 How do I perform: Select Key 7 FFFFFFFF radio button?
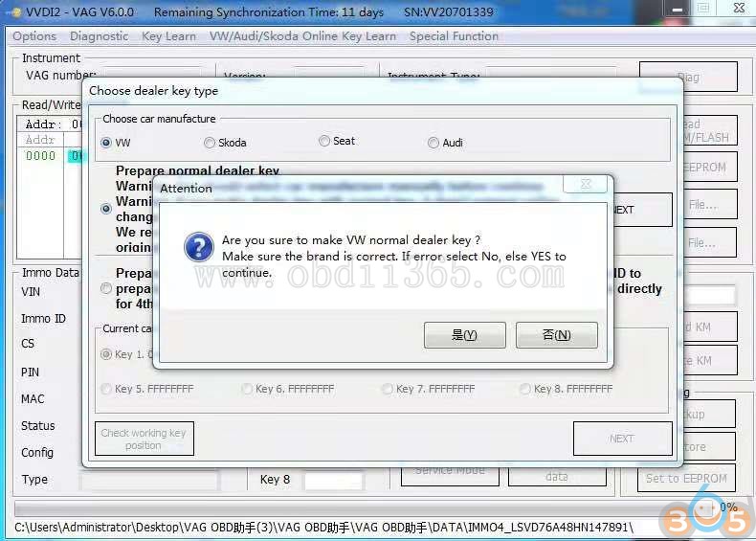(388, 389)
